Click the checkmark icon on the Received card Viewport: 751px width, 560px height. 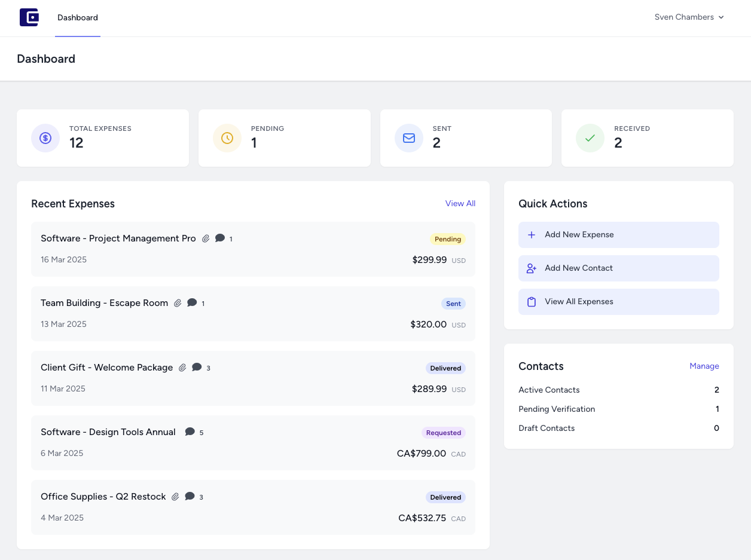coord(590,138)
